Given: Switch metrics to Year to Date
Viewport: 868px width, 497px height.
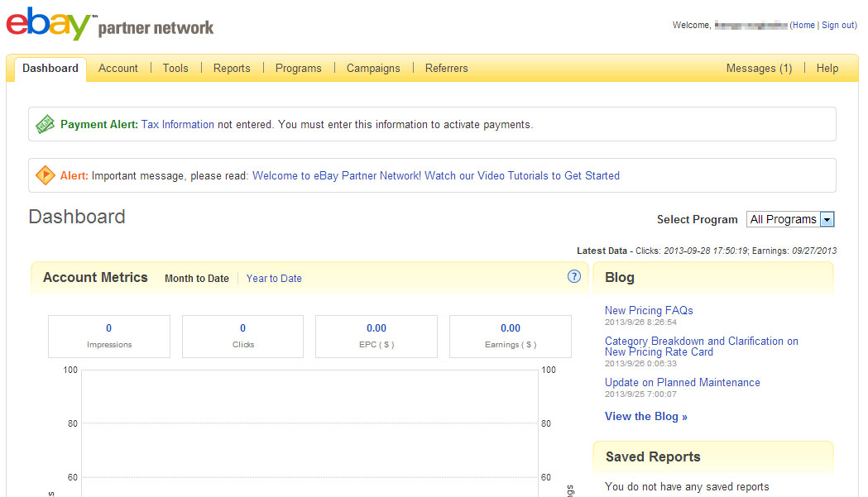Looking at the screenshot, I should (x=274, y=279).
